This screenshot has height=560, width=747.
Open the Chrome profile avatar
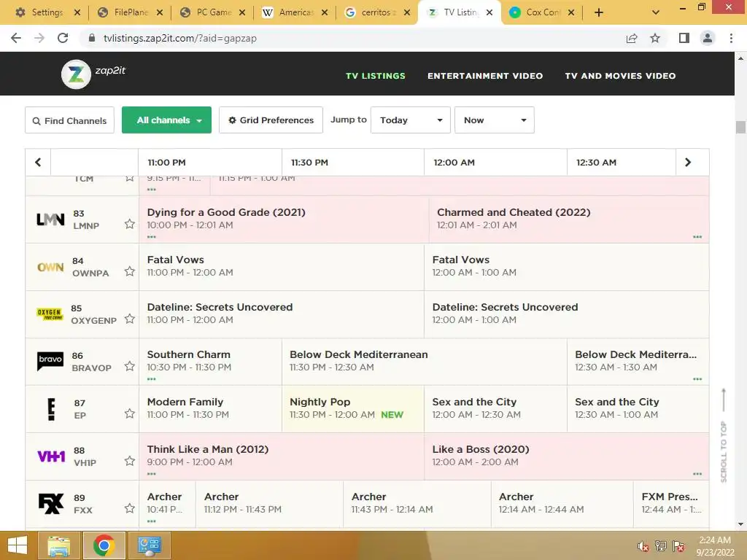(x=708, y=38)
